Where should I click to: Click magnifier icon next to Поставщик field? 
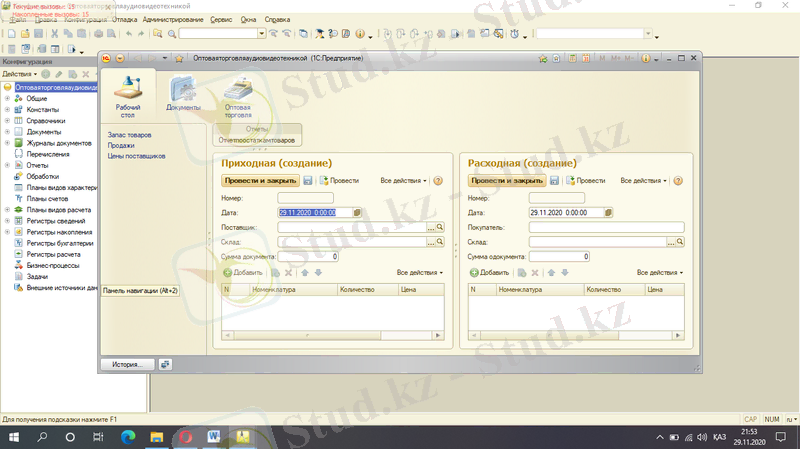(x=440, y=228)
